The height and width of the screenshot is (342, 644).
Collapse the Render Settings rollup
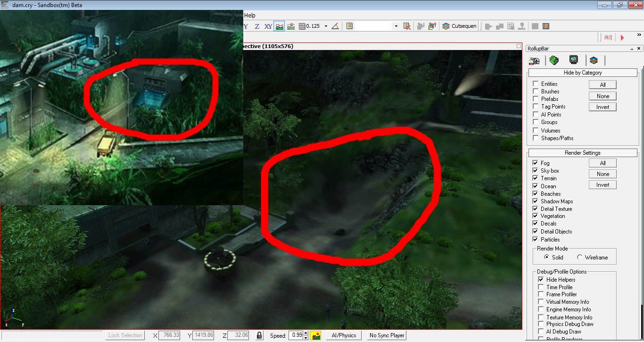[582, 153]
